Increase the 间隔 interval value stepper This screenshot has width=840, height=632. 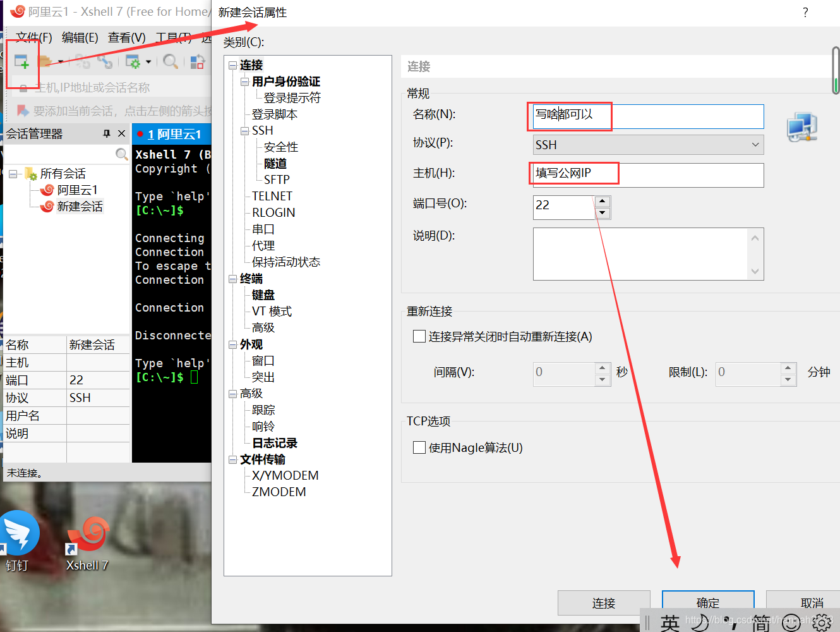tap(603, 367)
